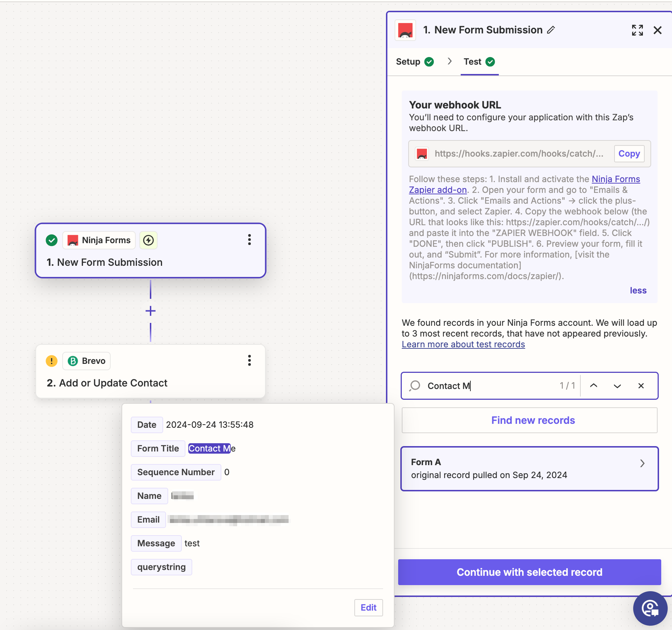Click the pencil icon to rename New Form Submission

(551, 30)
